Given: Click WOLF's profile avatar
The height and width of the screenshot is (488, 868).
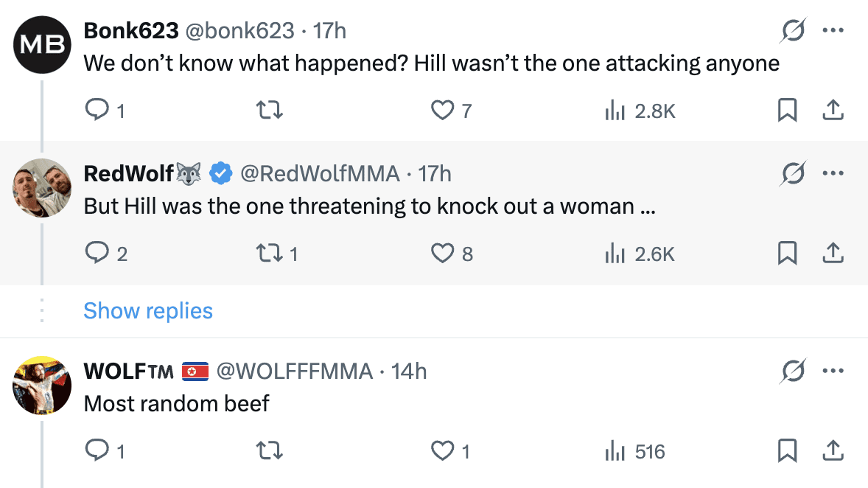Looking at the screenshot, I should pos(43,385).
